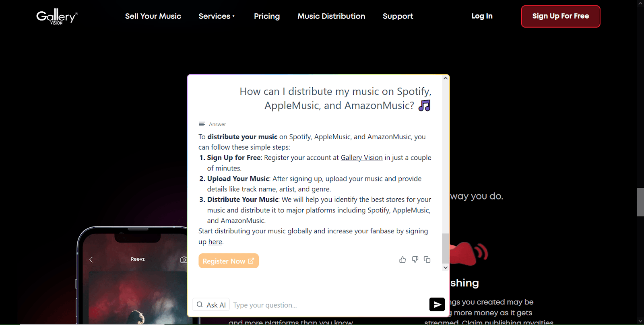
Task: Click the Log In link
Action: (x=482, y=16)
